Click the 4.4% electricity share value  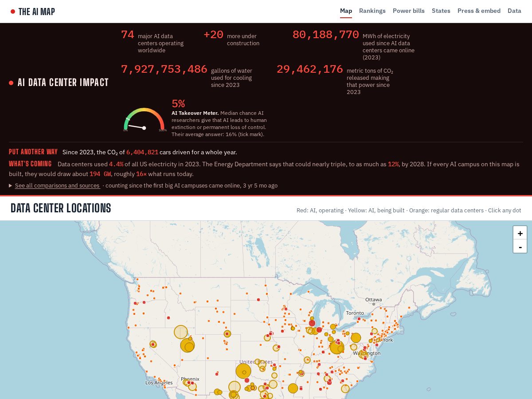click(116, 164)
